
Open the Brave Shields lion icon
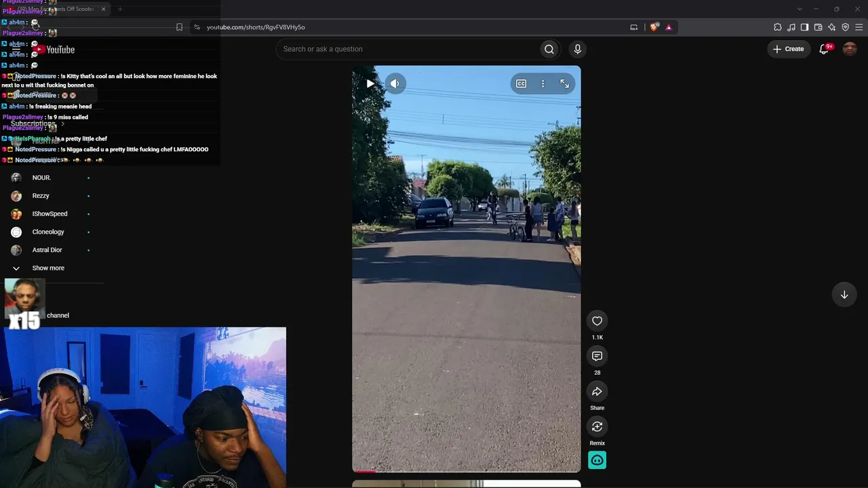click(x=654, y=27)
